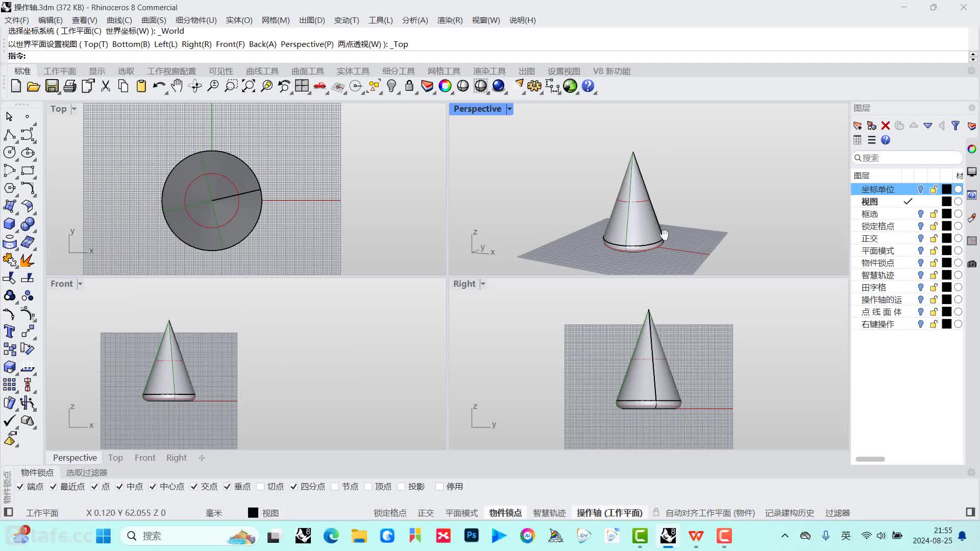Open the 文件(F) menu
This screenshot has width=980, height=551.
click(17, 20)
